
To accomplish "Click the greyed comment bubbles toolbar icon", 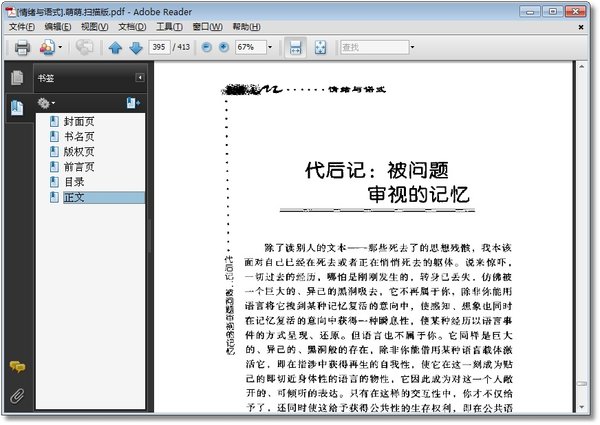I will (x=84, y=48).
